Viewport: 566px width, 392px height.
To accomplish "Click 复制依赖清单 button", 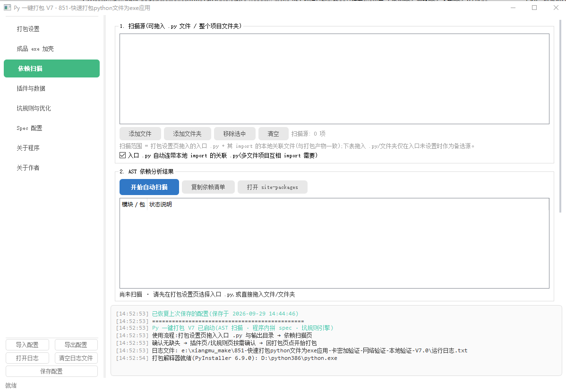I will [208, 187].
